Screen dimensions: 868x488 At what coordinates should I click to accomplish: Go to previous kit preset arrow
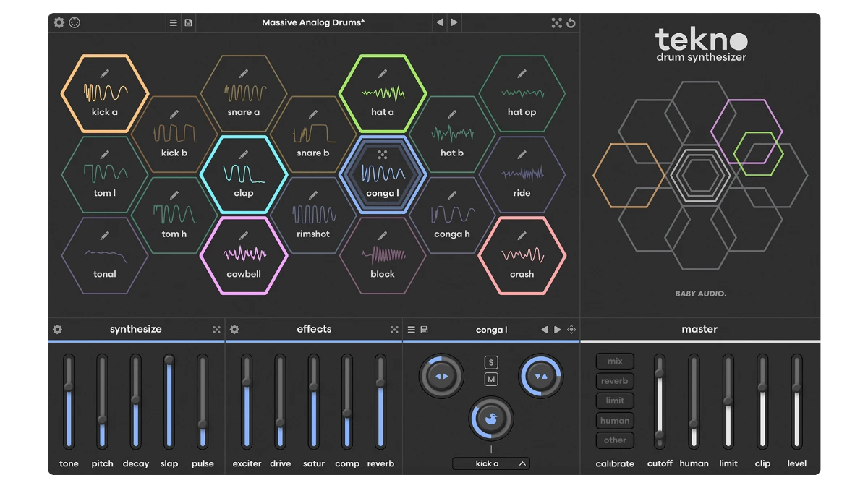click(440, 22)
